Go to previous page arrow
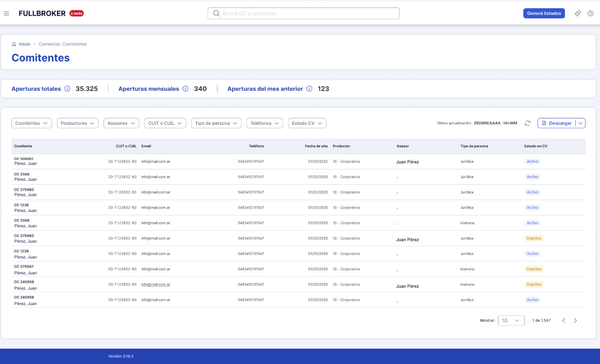The width and height of the screenshot is (600, 364). pos(563,320)
